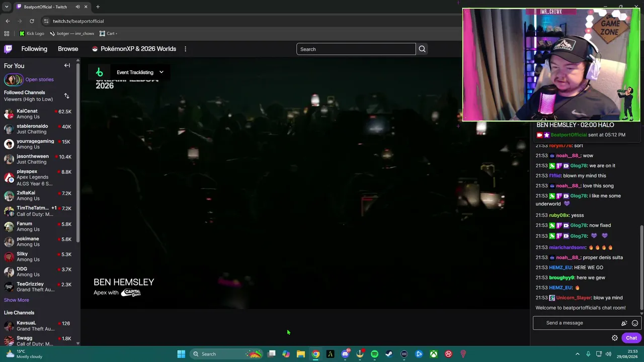Click BeatportOfficial name in pinned message

click(x=569, y=135)
